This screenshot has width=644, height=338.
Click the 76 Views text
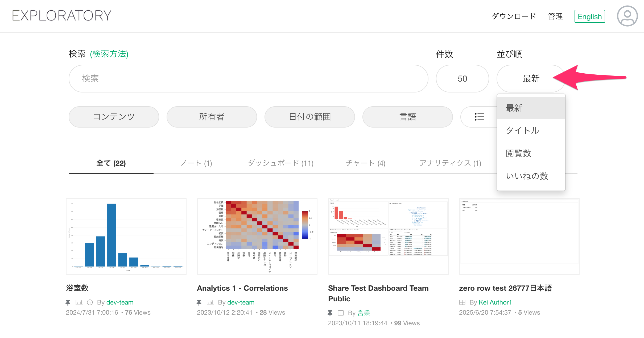click(138, 312)
